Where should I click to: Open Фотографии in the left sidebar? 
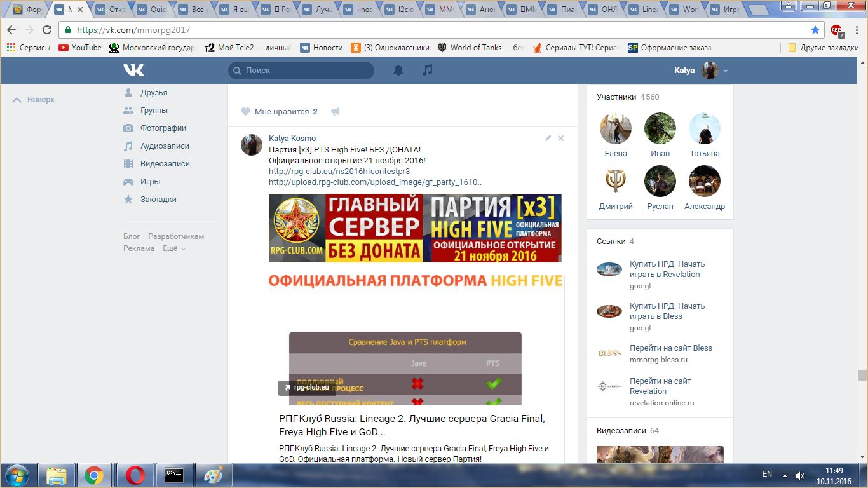coord(163,128)
